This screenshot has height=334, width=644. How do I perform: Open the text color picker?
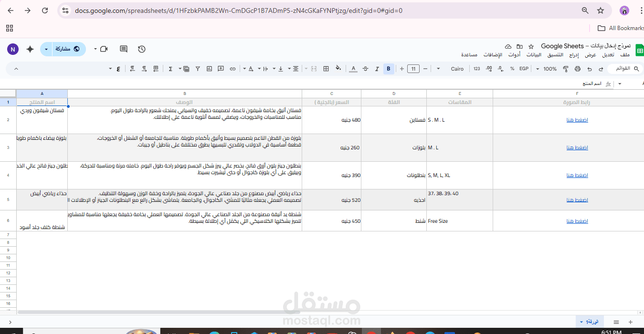pos(353,69)
